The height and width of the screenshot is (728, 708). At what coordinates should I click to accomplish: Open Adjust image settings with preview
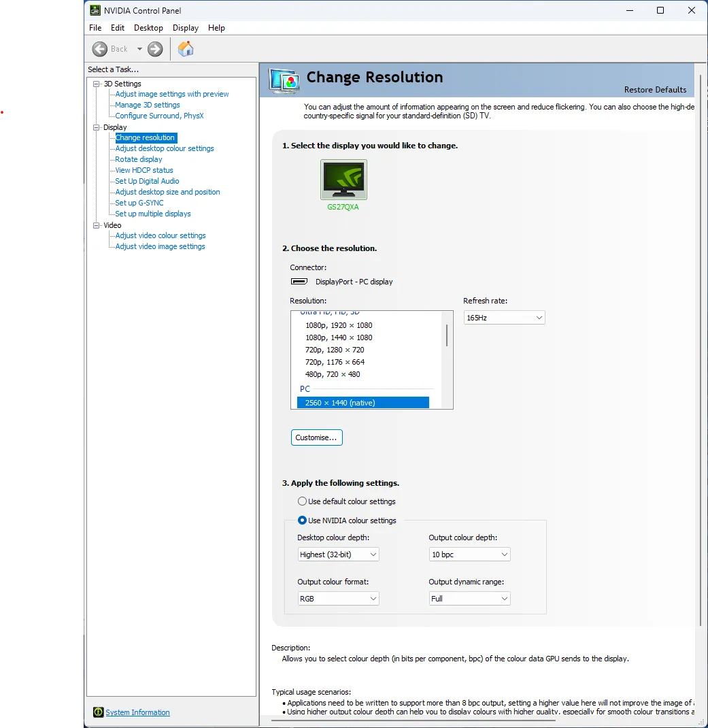click(x=171, y=94)
